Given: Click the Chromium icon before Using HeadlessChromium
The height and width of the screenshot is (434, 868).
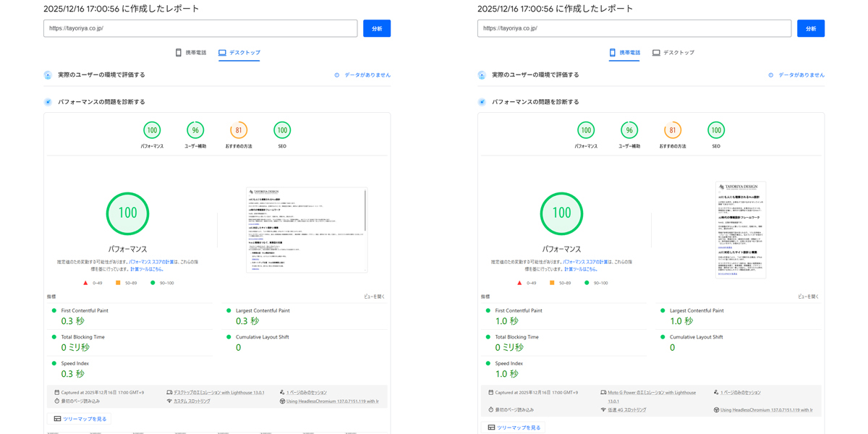Looking at the screenshot, I should pos(716,409).
